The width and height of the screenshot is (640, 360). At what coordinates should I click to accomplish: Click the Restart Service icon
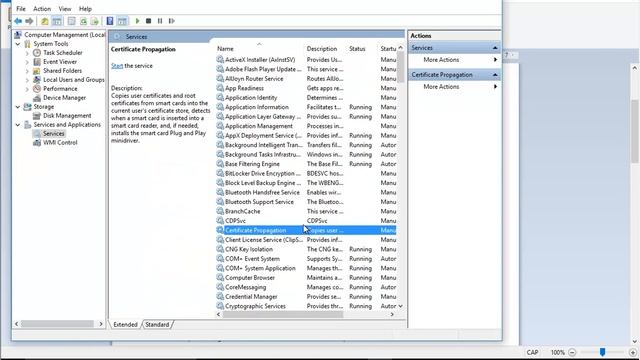click(x=171, y=21)
